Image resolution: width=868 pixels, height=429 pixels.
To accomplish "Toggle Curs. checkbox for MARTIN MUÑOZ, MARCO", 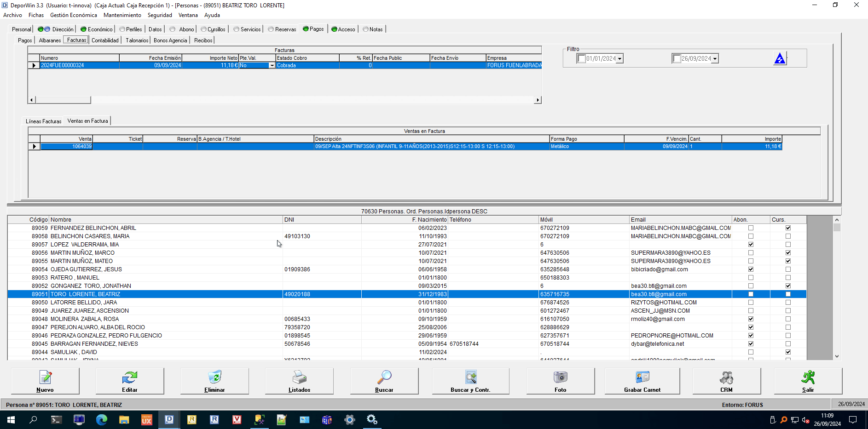I will pyautogui.click(x=788, y=253).
